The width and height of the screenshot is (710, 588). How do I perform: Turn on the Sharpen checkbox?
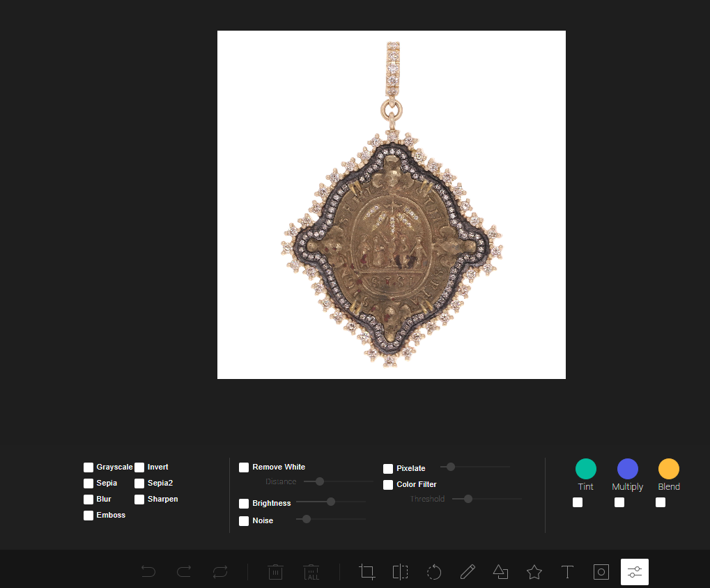(x=139, y=500)
